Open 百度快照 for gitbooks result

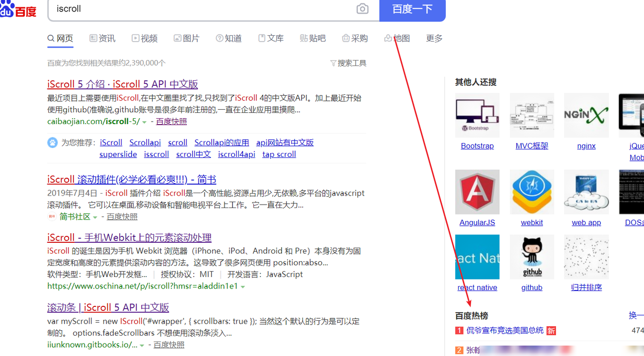[x=169, y=345]
